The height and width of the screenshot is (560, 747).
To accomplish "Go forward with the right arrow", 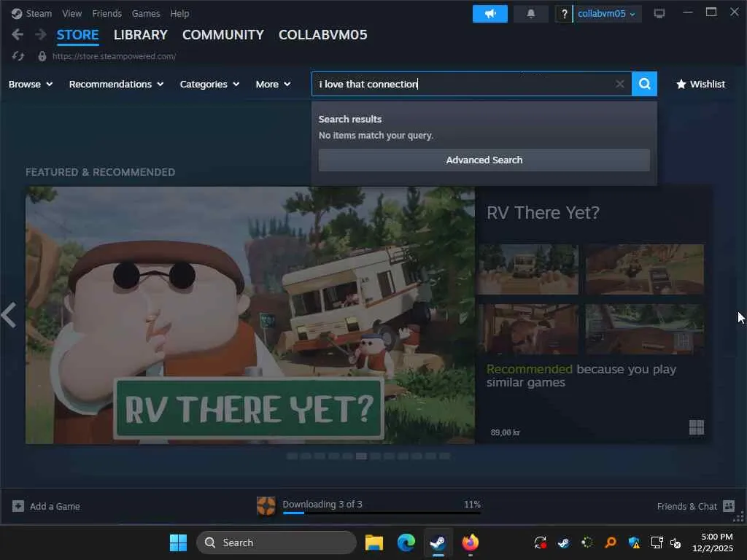I will (41, 34).
